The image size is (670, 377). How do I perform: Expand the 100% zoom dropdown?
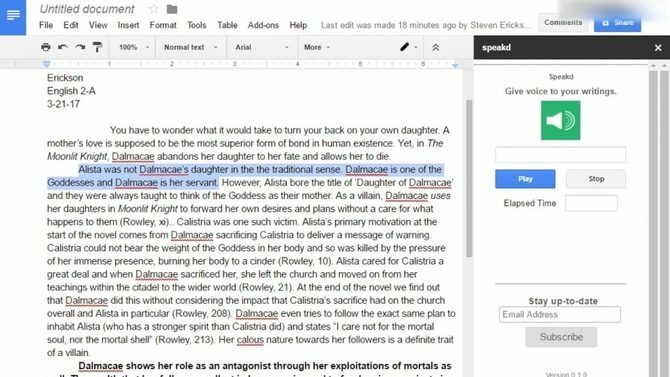134,47
